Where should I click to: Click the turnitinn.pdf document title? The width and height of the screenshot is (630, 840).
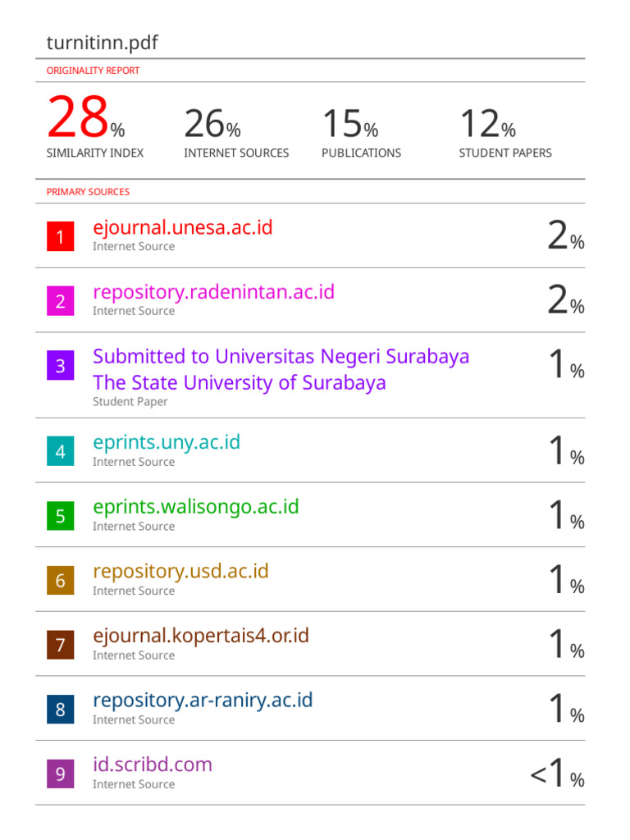point(103,43)
